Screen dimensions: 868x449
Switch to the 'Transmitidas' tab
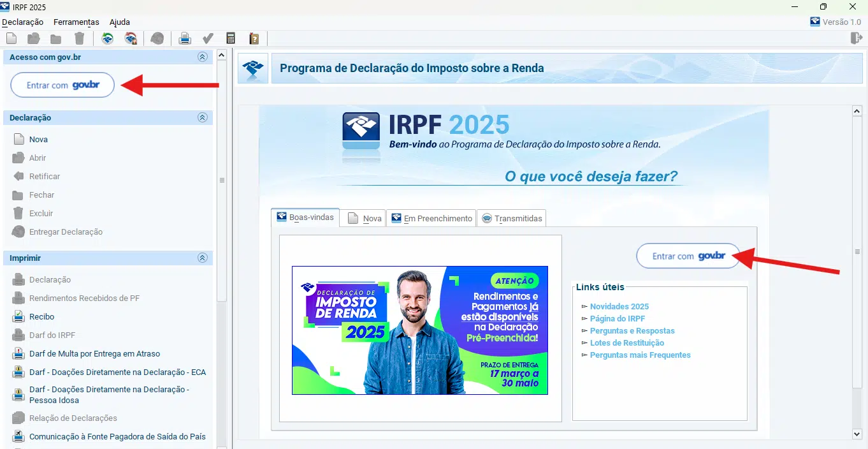[512, 218]
